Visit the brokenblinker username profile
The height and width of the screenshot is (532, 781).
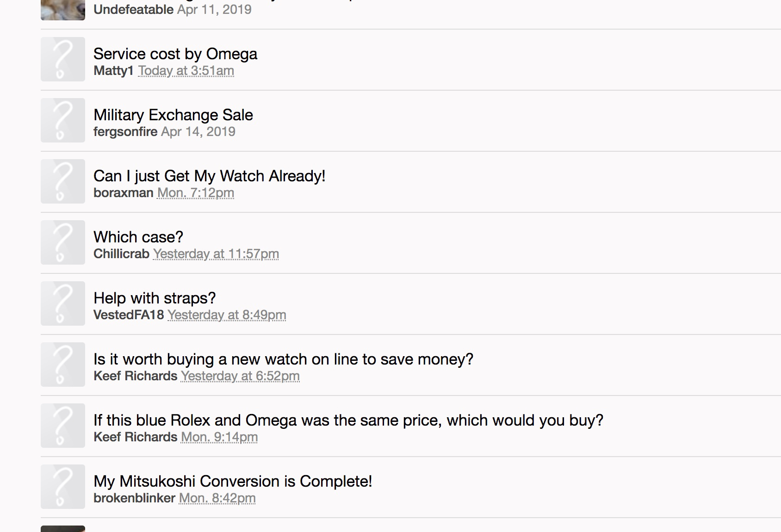(x=134, y=498)
